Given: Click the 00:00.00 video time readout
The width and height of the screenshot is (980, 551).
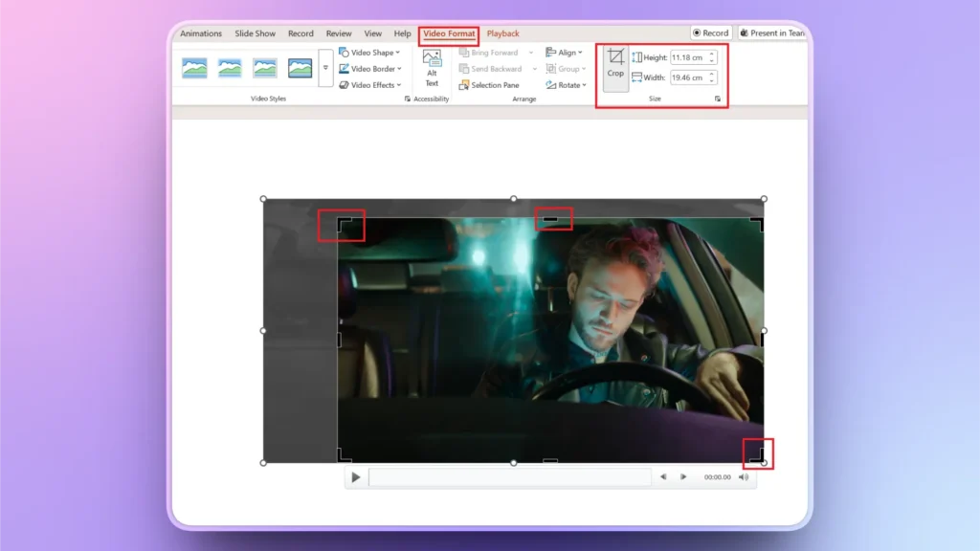Looking at the screenshot, I should pyautogui.click(x=717, y=477).
